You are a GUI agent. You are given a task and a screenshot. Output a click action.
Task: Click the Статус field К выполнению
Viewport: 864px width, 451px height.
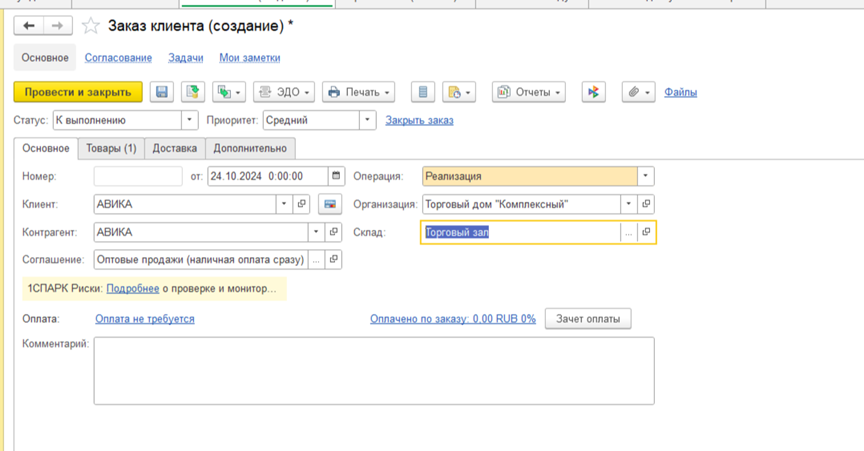(x=117, y=120)
